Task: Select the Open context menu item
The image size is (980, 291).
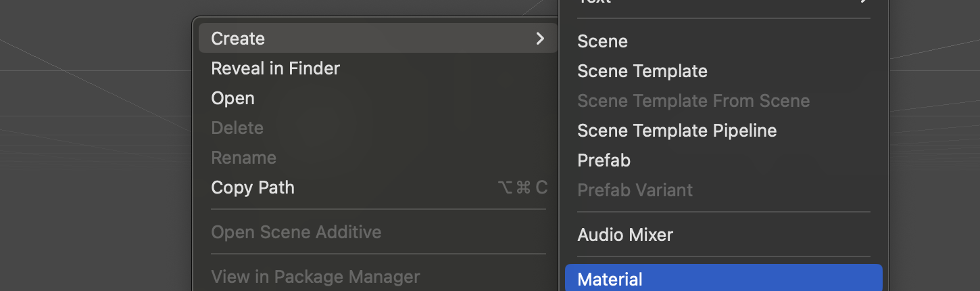Action: [232, 98]
